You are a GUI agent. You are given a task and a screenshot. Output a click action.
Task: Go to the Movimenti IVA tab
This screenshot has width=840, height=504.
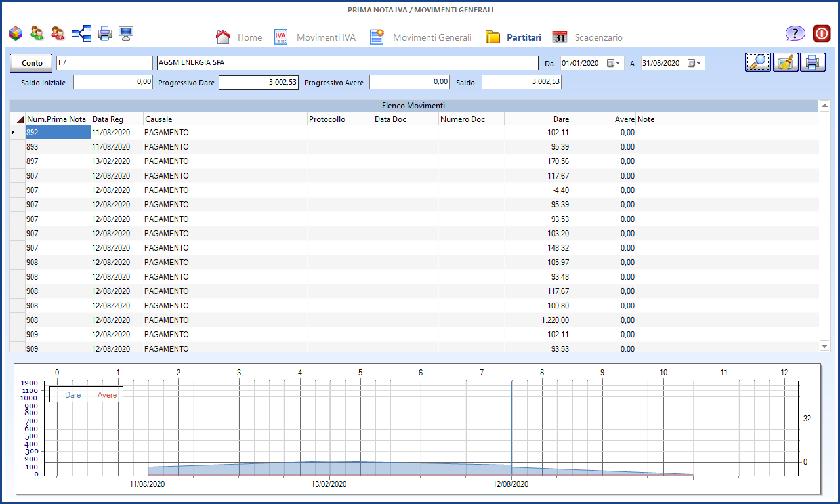[x=315, y=37]
